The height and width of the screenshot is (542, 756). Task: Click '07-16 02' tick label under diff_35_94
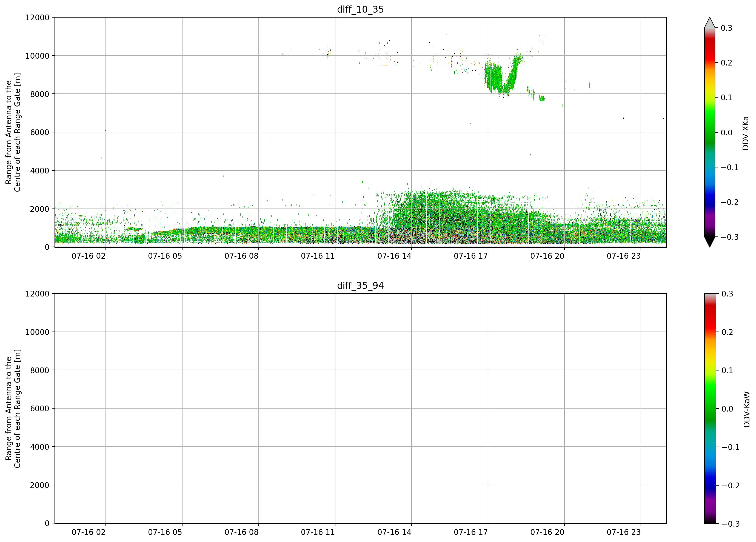tap(89, 532)
